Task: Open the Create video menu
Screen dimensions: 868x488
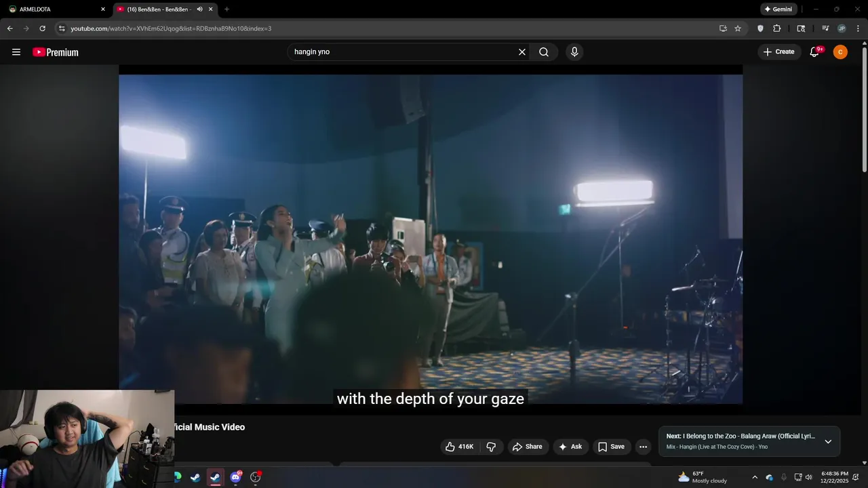Action: pos(779,52)
